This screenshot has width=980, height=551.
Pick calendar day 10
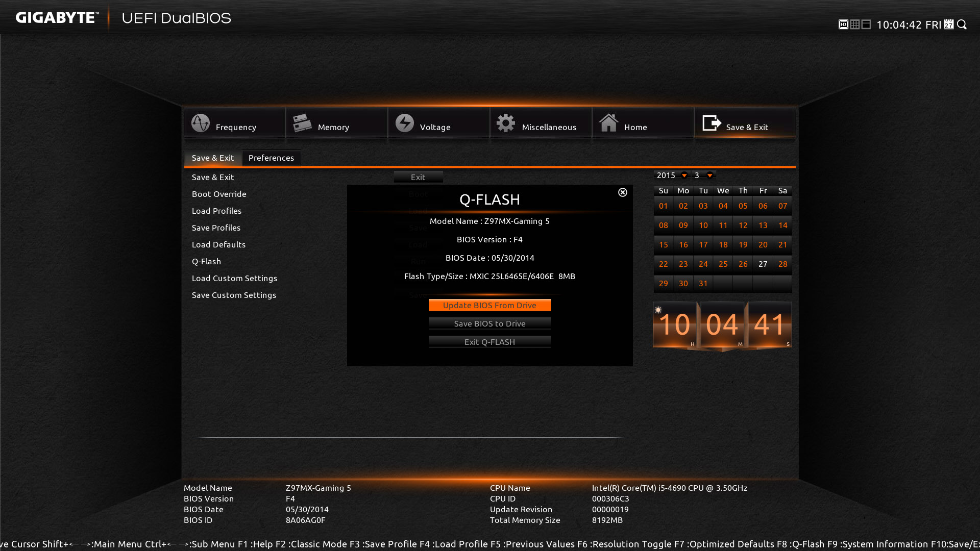click(703, 226)
